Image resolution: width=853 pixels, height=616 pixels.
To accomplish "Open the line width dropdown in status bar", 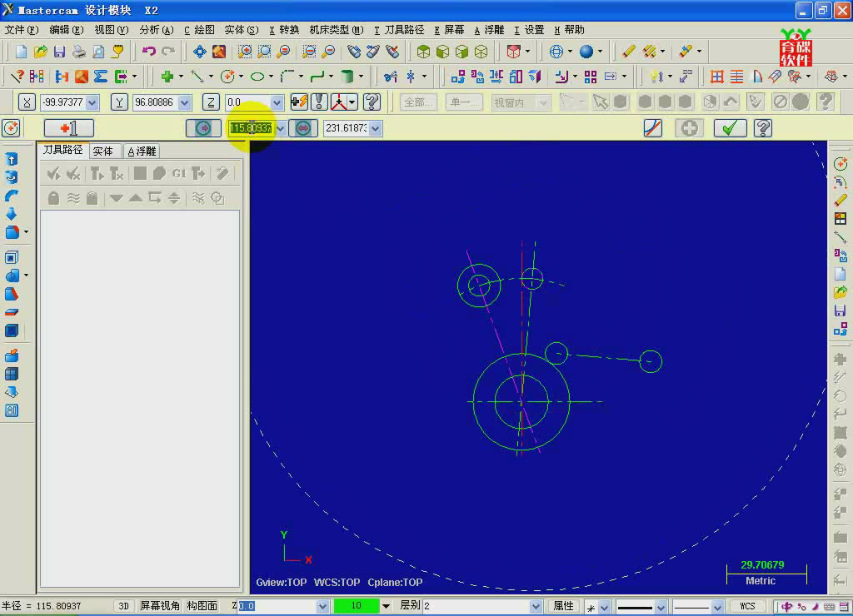I will click(x=717, y=606).
